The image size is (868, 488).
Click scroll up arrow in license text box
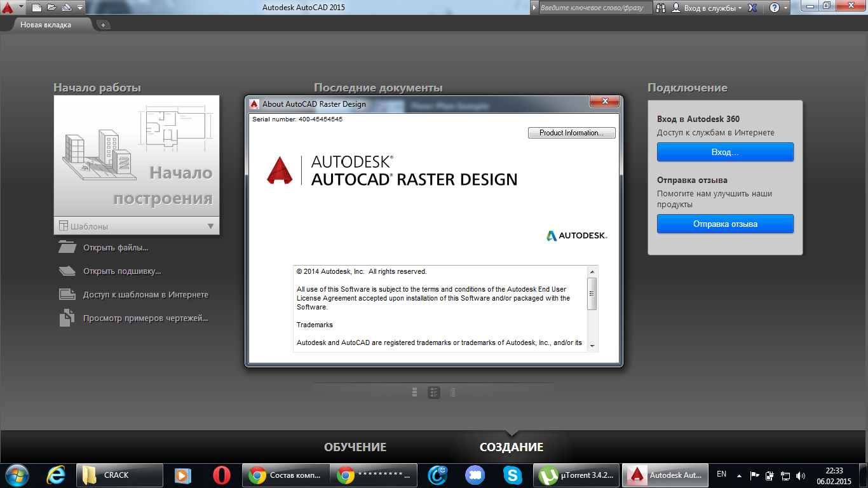pyautogui.click(x=592, y=271)
